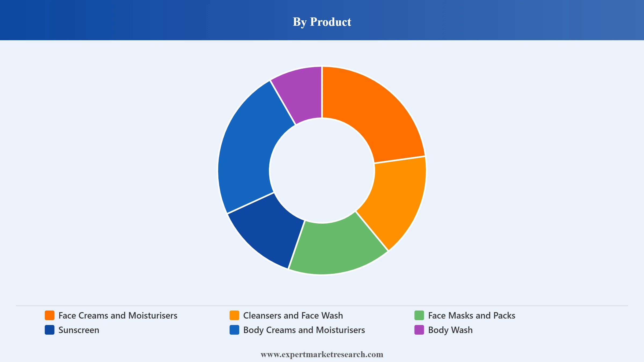Click the Sunscreen legend color swatch

(x=50, y=330)
